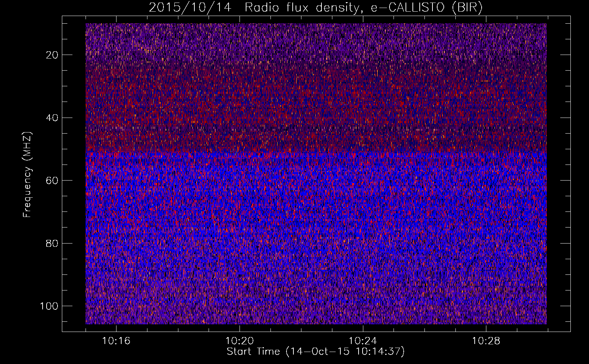
Task: Click the 20 frequency tick label
Action: (x=52, y=55)
